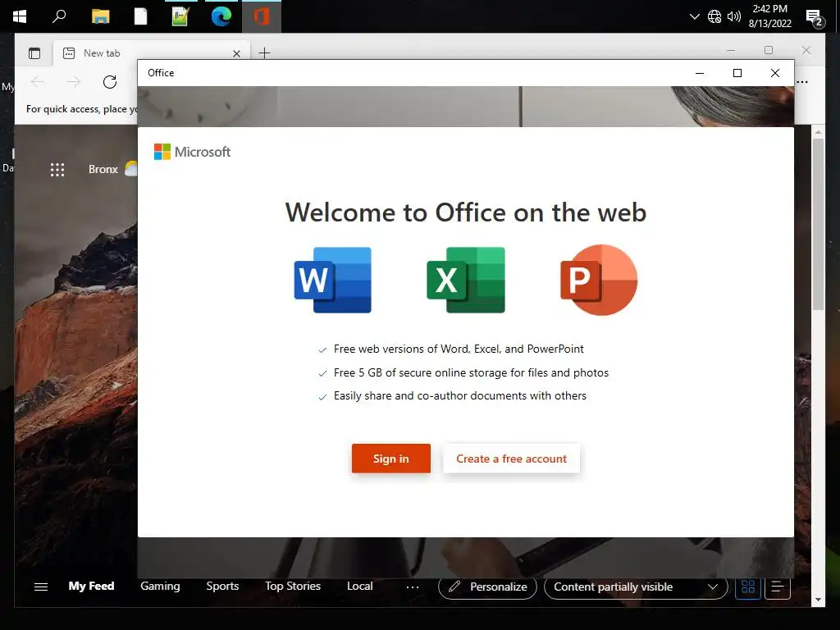Reload the Edge page
The image size is (840, 630).
(x=110, y=82)
